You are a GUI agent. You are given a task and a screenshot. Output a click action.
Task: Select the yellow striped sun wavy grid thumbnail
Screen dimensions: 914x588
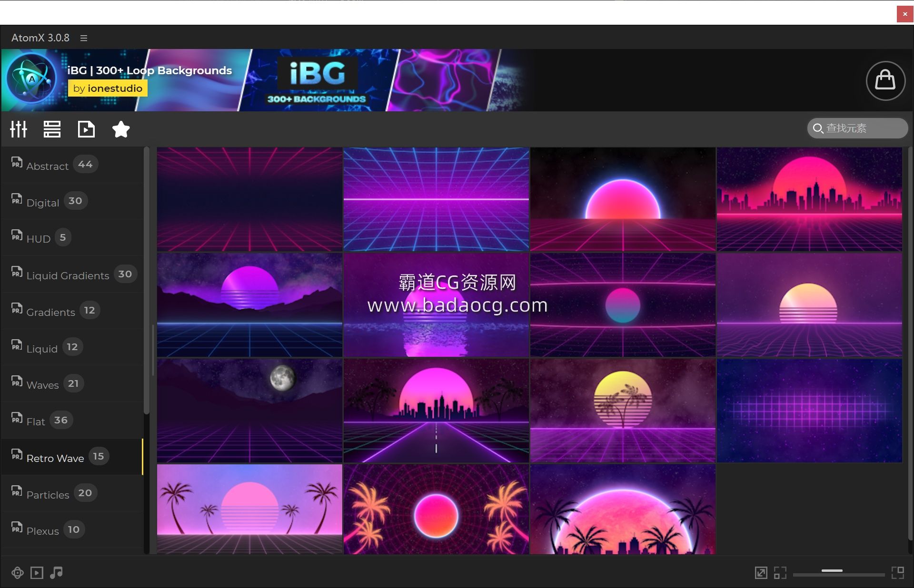point(809,305)
